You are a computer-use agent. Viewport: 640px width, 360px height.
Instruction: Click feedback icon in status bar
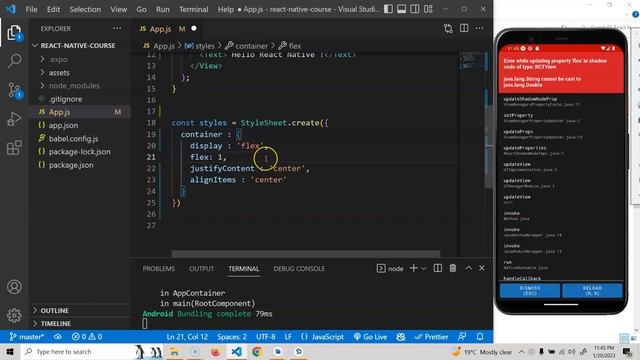click(x=462, y=337)
